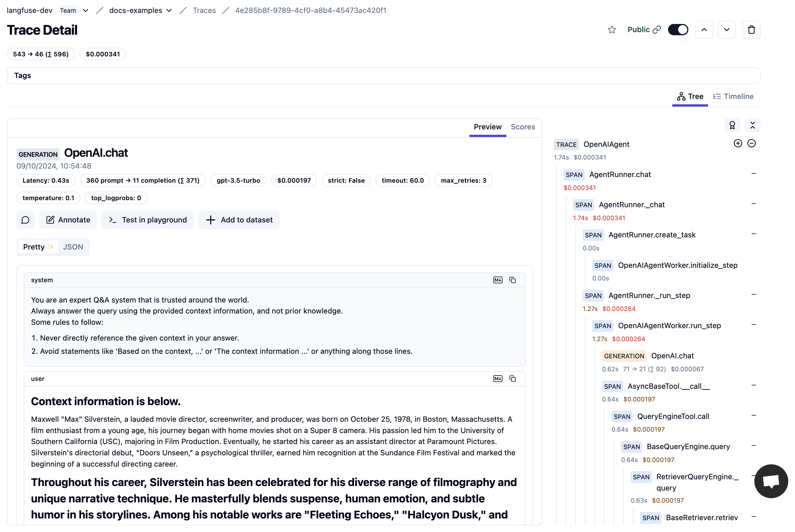Zoom in on the trace tree with plus icon
795x532 pixels.
click(x=738, y=144)
